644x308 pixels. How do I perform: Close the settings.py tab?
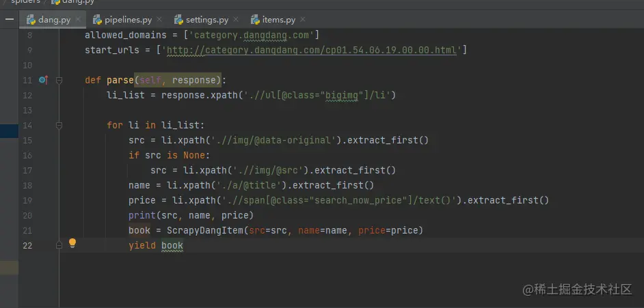tap(236, 19)
